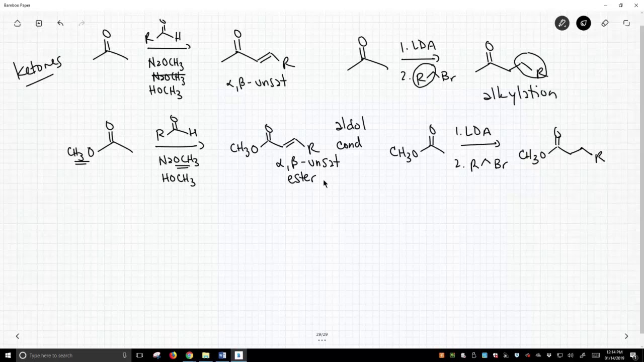Viewport: 644px width, 362px height.
Task: Select the pen tool
Action: (562, 23)
